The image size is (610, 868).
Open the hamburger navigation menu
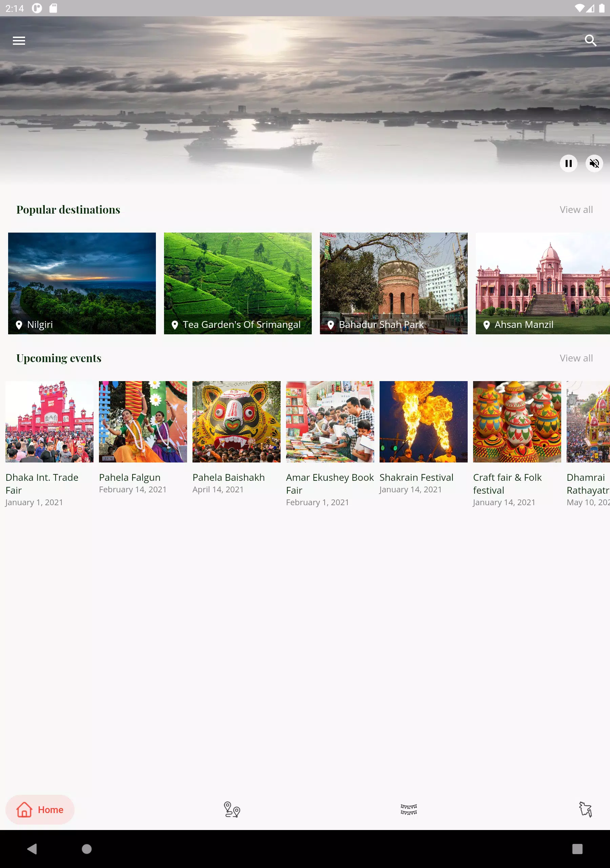click(x=19, y=40)
